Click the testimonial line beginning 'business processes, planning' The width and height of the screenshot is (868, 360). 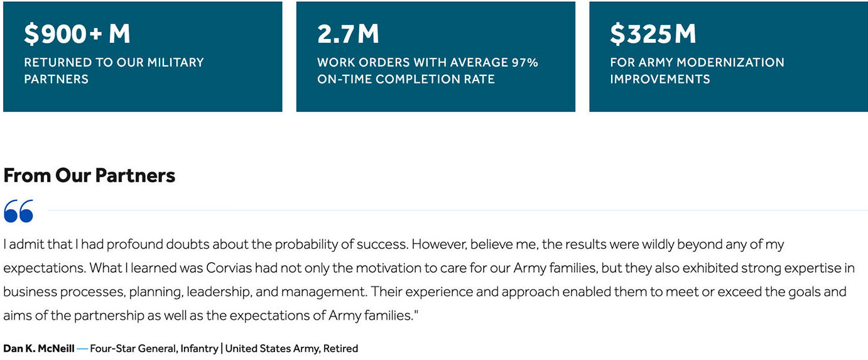click(x=425, y=292)
